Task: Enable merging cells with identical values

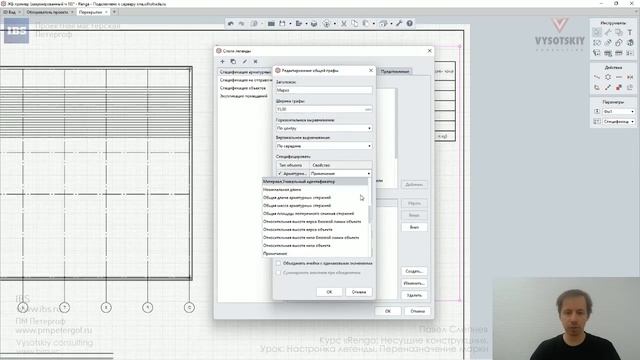Action: click(278, 263)
